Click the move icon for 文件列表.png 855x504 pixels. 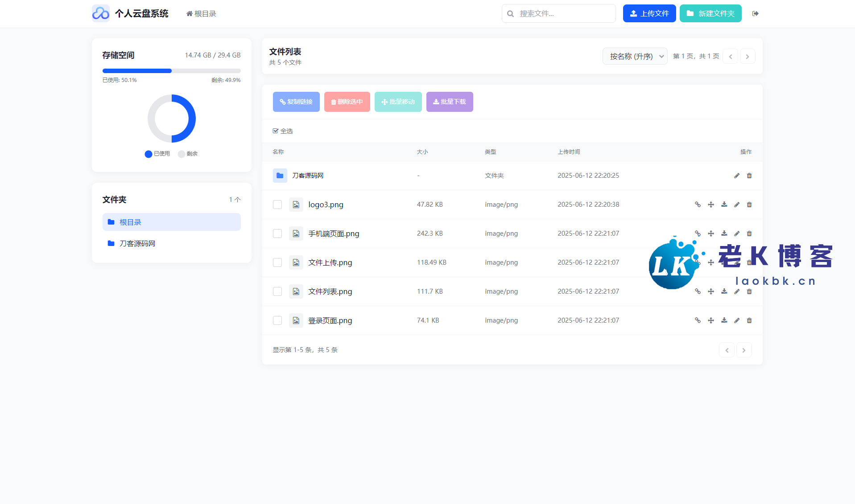[x=711, y=291]
